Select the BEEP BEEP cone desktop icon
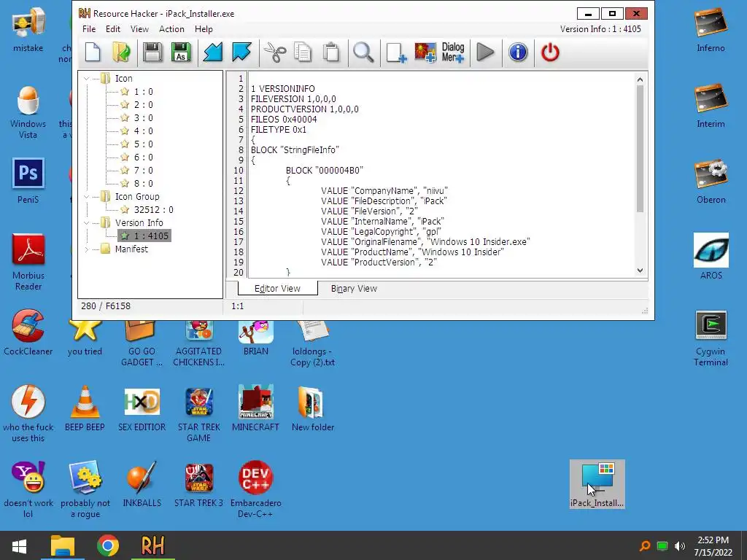The width and height of the screenshot is (747, 560). [x=85, y=408]
